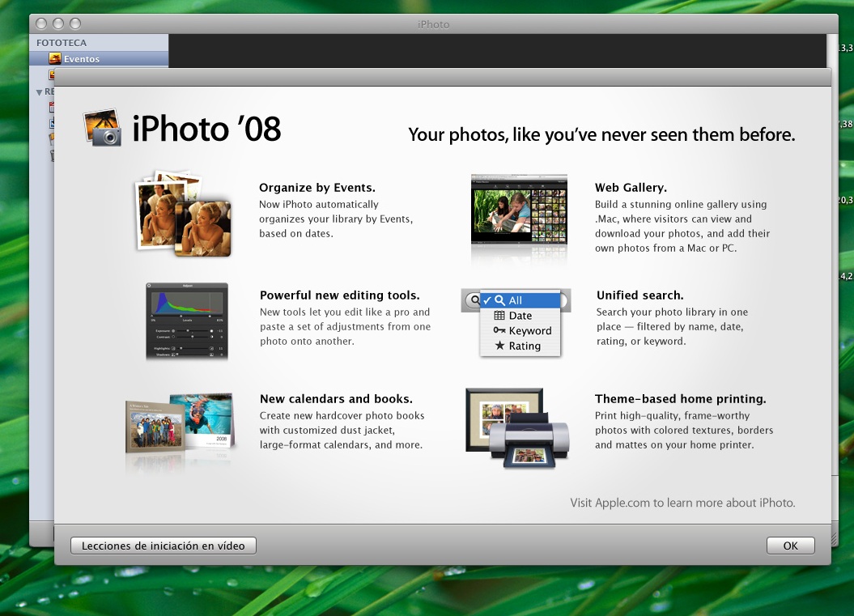The image size is (854, 616).
Task: Click 'Your photos, like you've never seen' tagline
Action: (x=601, y=134)
